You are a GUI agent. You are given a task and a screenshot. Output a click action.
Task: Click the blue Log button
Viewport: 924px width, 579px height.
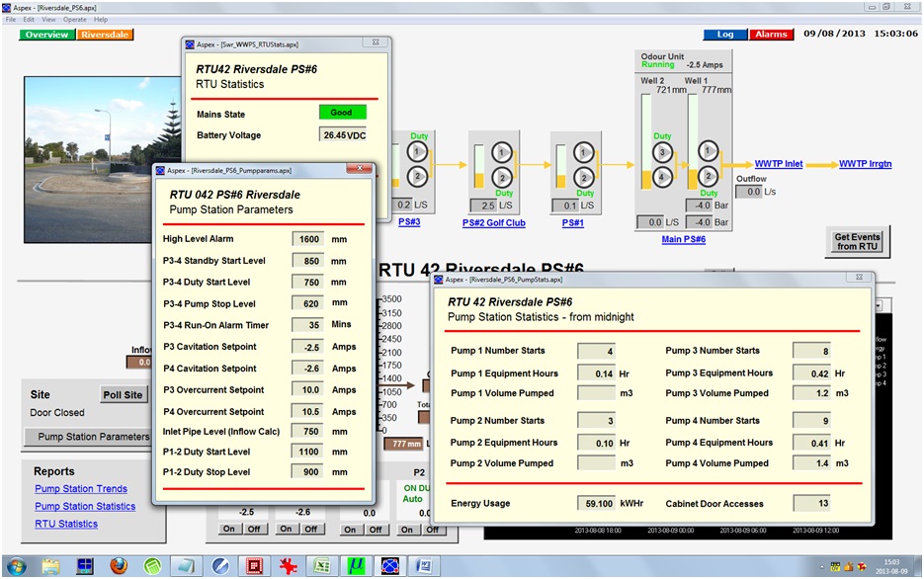click(725, 35)
